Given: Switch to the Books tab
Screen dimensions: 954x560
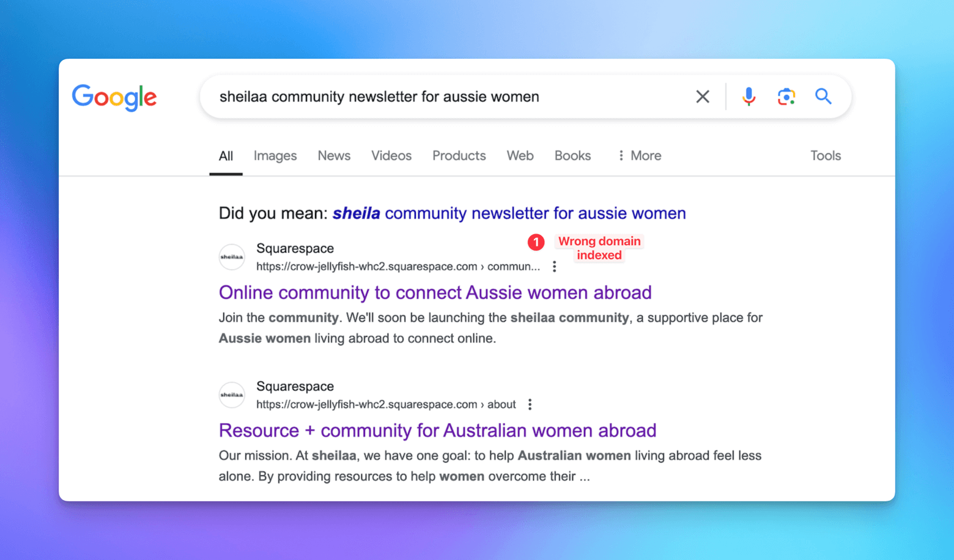Looking at the screenshot, I should point(572,156).
